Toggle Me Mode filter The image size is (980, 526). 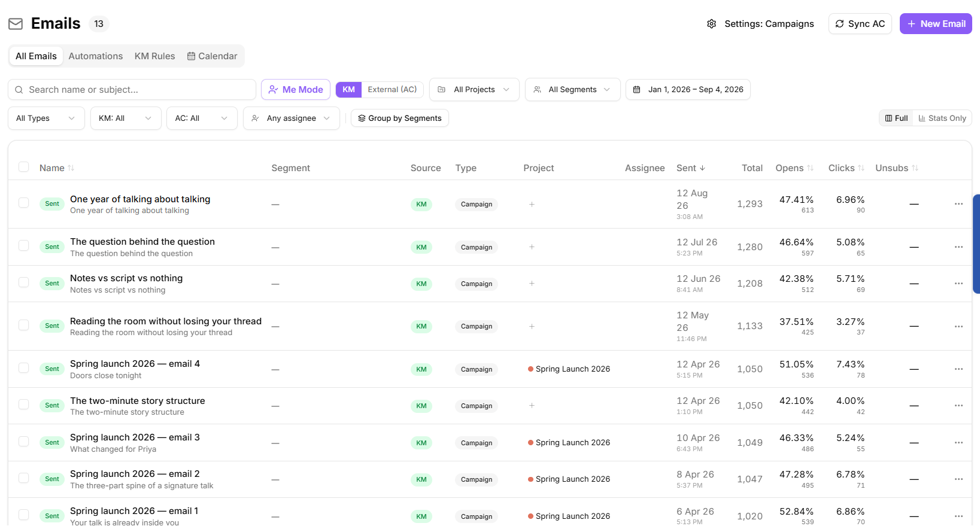296,90
